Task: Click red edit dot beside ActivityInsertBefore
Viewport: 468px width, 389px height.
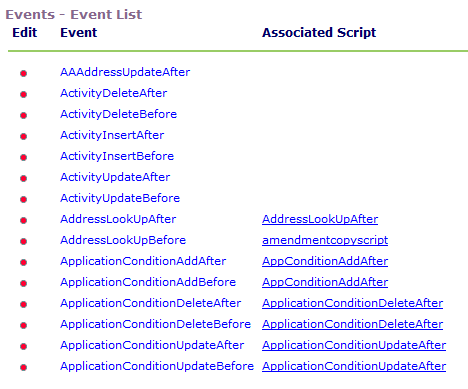Action: (23, 157)
